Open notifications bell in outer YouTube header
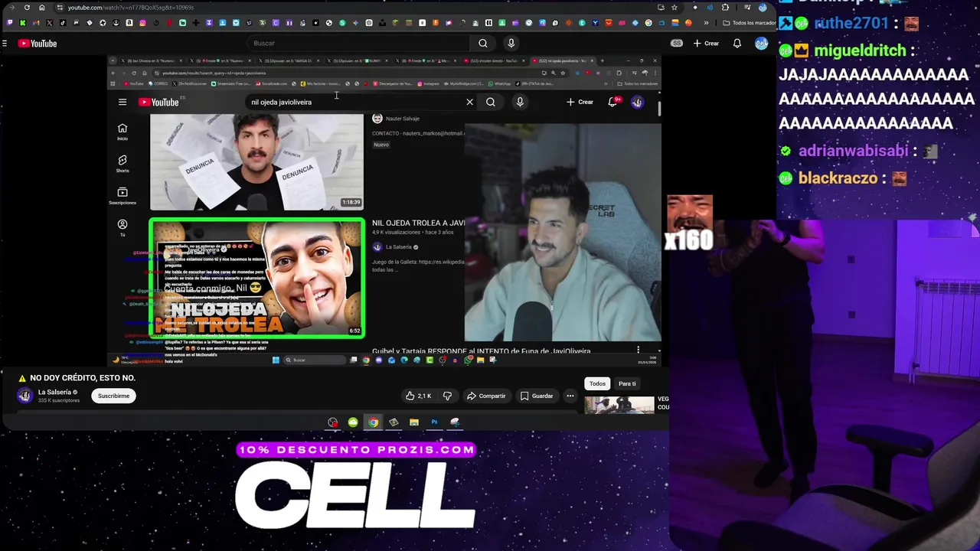This screenshot has width=980, height=551. (x=737, y=44)
